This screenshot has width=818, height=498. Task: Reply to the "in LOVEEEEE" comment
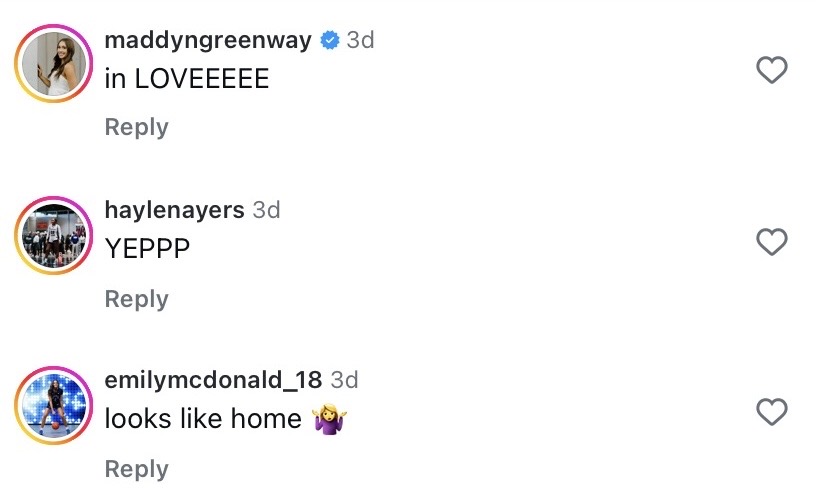(x=136, y=127)
